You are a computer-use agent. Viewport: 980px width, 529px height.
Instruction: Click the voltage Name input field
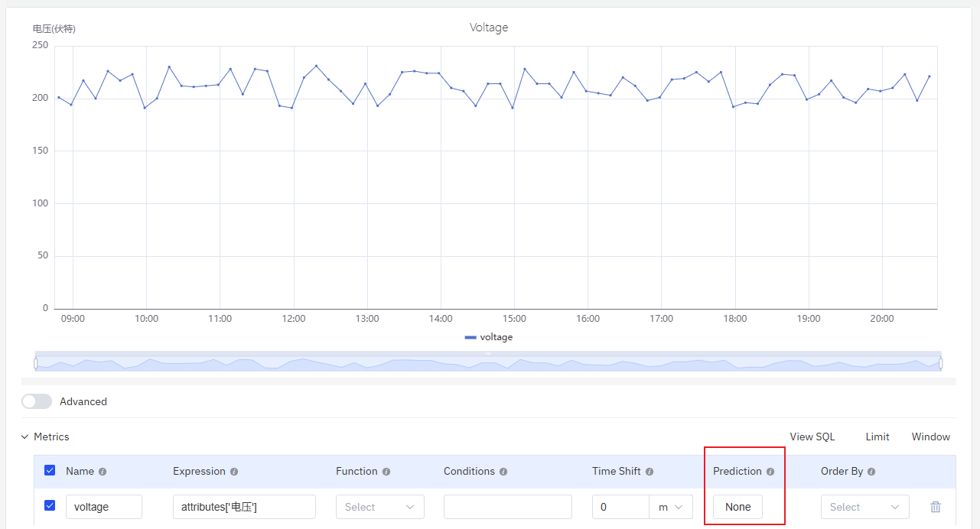point(104,506)
